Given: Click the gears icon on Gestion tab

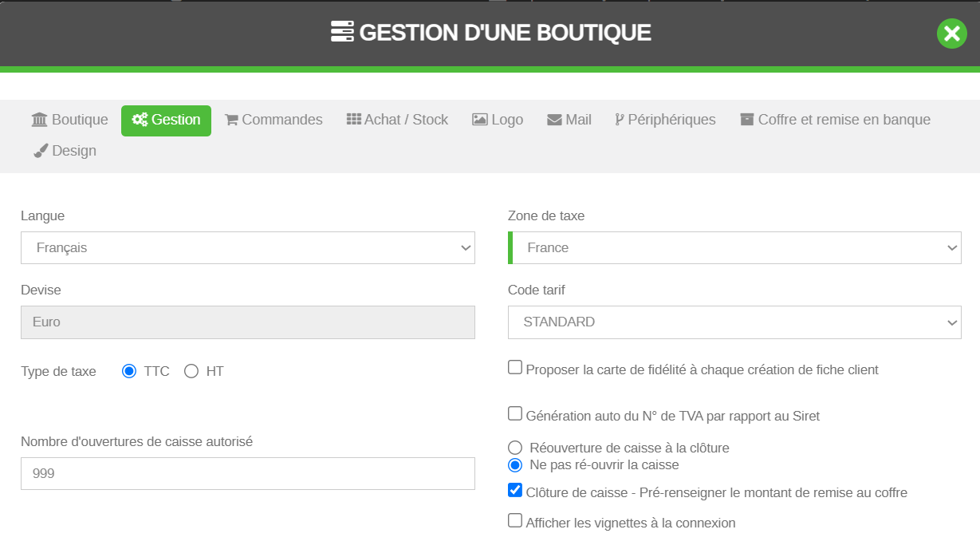Looking at the screenshot, I should 140,120.
